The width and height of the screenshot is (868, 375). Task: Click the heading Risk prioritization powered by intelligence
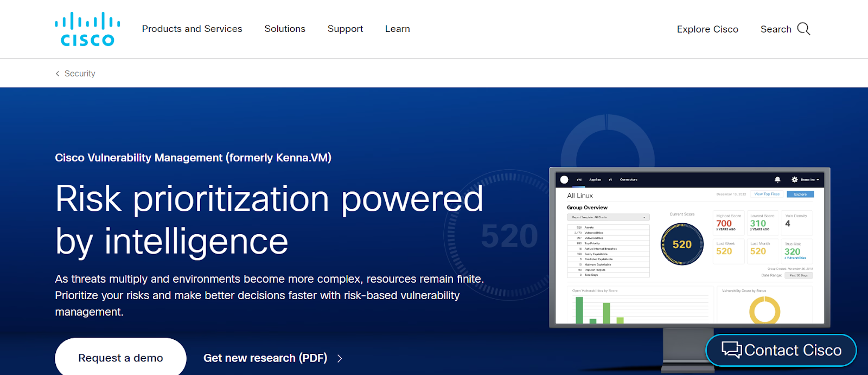pos(269,219)
